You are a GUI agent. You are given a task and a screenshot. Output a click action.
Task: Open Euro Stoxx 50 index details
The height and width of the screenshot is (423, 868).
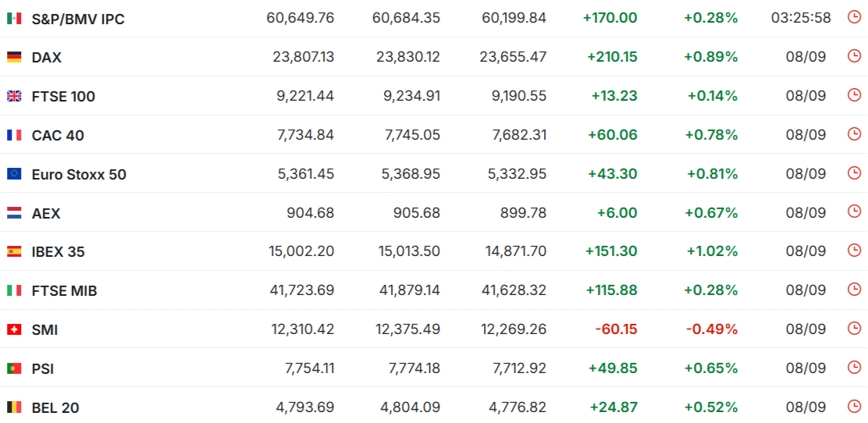click(79, 174)
